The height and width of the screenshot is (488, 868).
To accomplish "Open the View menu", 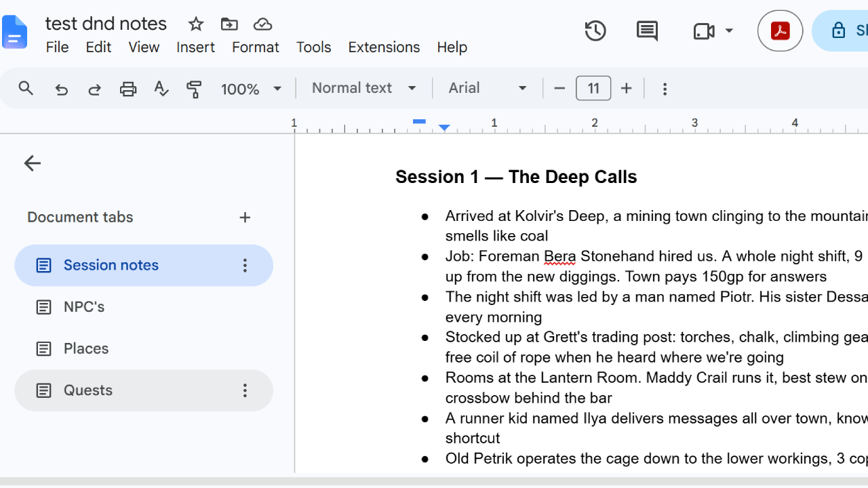I will [x=144, y=47].
